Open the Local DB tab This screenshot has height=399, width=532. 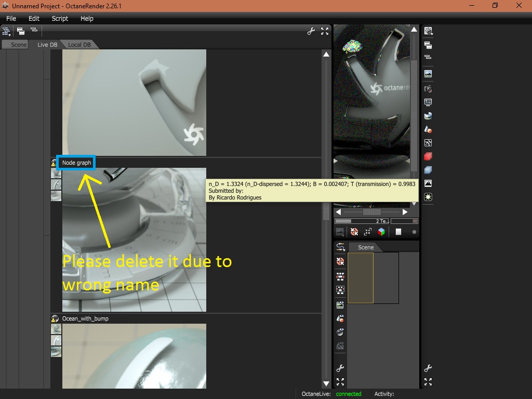pos(79,45)
